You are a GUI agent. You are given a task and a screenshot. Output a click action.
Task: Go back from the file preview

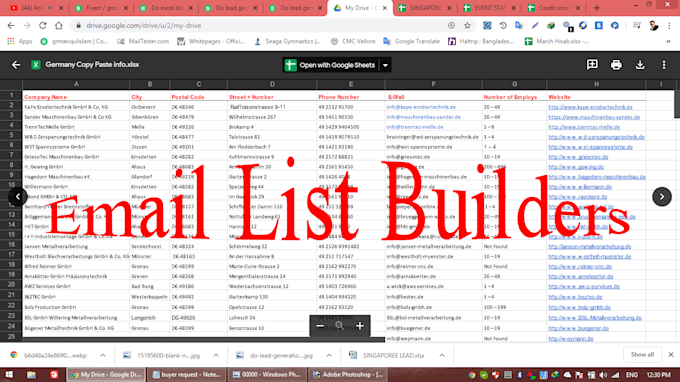pyautogui.click(x=16, y=65)
